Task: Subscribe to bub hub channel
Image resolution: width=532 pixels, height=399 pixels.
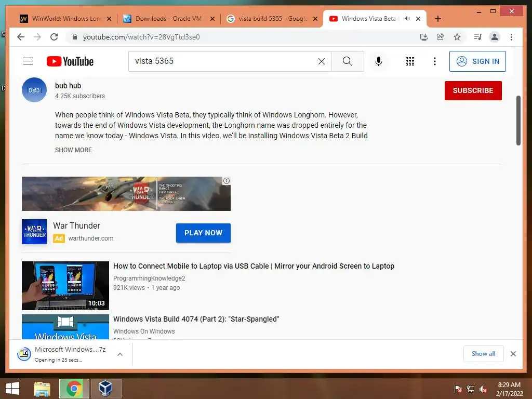Action: point(473,90)
